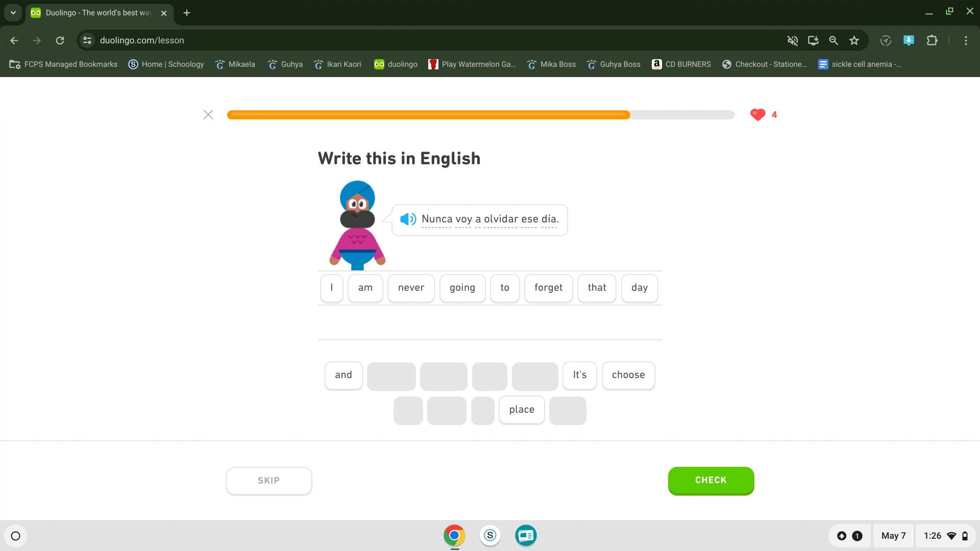Screen dimensions: 980x551
Task: Bookmark this page via the star icon
Action: 854,40
